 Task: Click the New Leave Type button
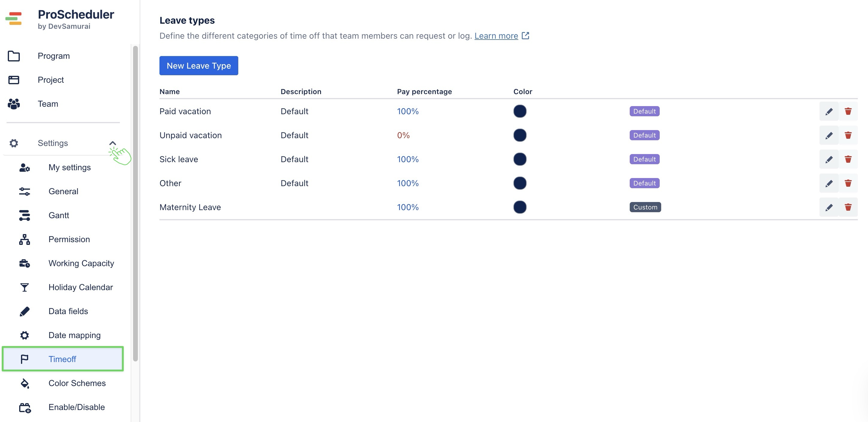pyautogui.click(x=198, y=66)
